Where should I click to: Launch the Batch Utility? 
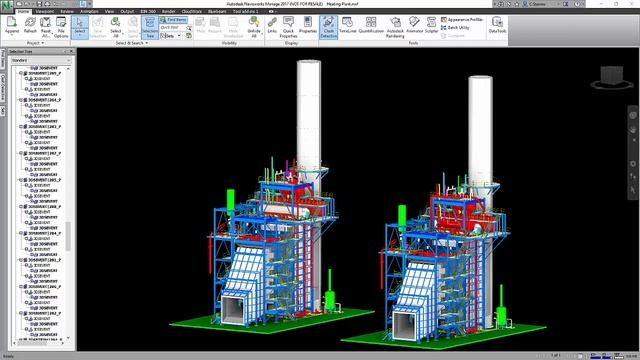click(455, 27)
